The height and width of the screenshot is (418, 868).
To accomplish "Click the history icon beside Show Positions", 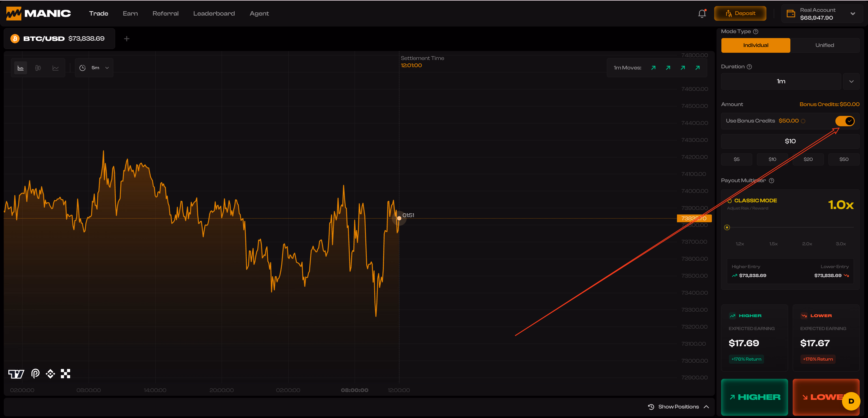I will click(x=651, y=407).
